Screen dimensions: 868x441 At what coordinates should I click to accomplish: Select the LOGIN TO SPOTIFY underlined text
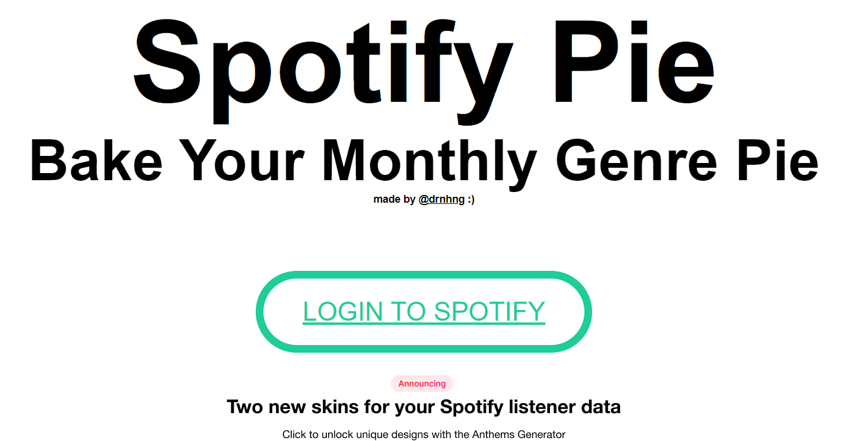[423, 312]
